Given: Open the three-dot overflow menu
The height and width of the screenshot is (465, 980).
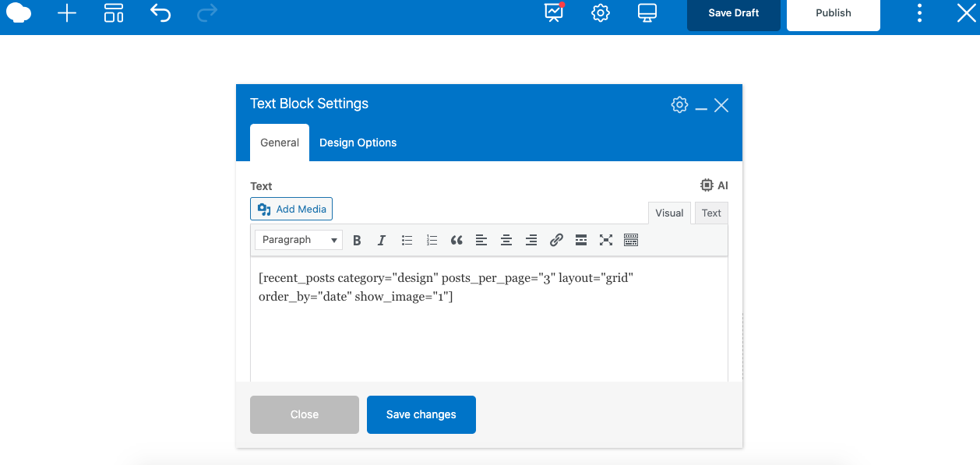Looking at the screenshot, I should click(919, 12).
